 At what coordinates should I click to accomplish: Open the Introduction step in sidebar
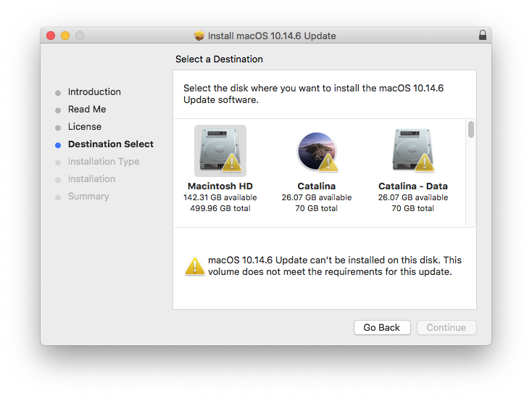(x=94, y=91)
